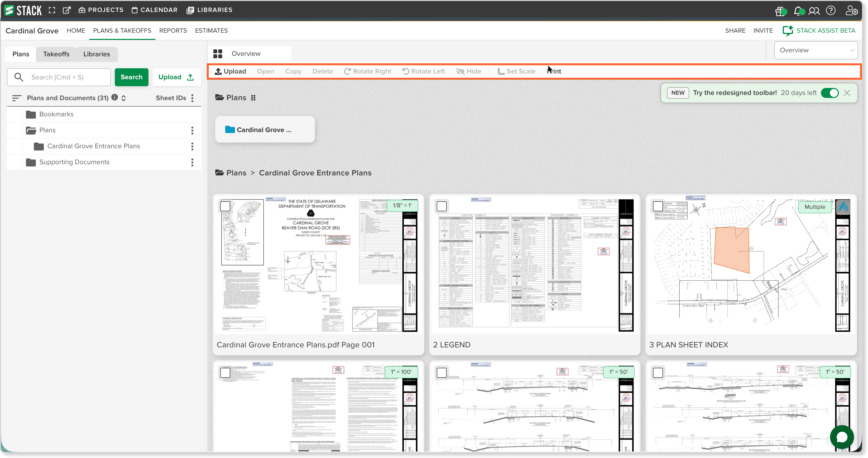Click SHARE in the header
Screen dimensions: 868x458
tap(735, 31)
